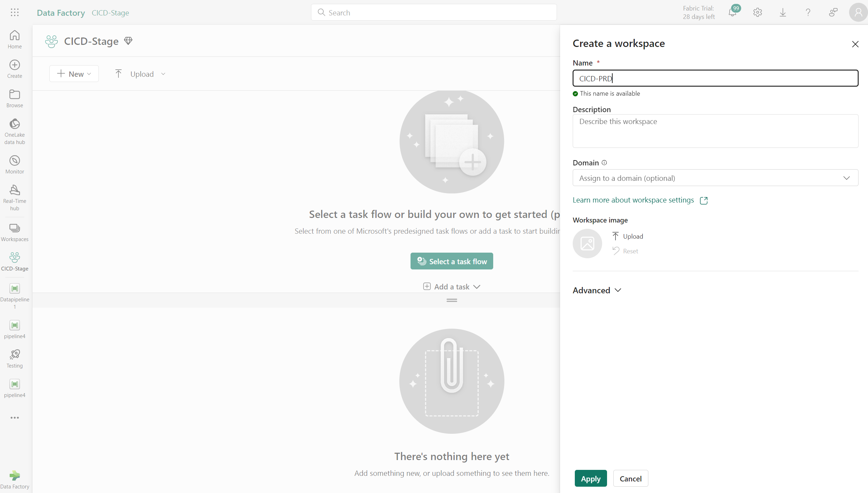The image size is (868, 493).
Task: Select CICD-Stage workspace in sidebar
Action: point(15,262)
